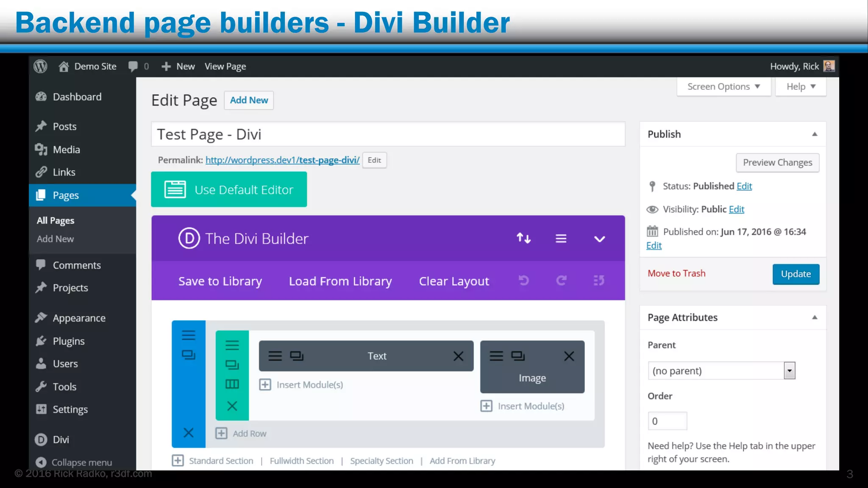Image resolution: width=868 pixels, height=488 pixels.
Task: Open Demo Site home link
Action: coord(87,67)
